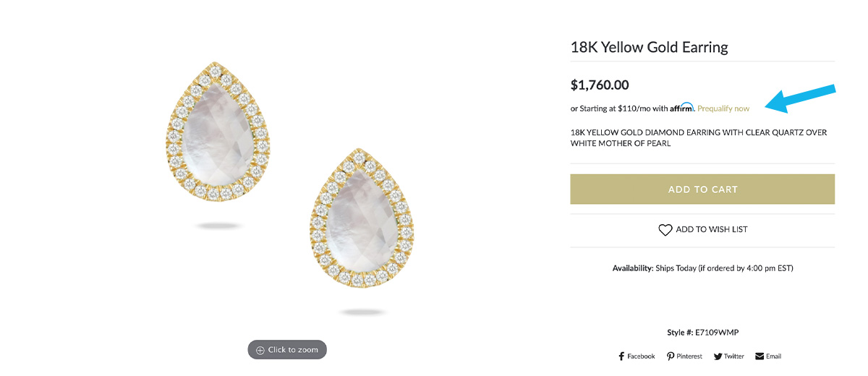Click the Affirm logo
This screenshot has width=868, height=376.
click(x=682, y=108)
